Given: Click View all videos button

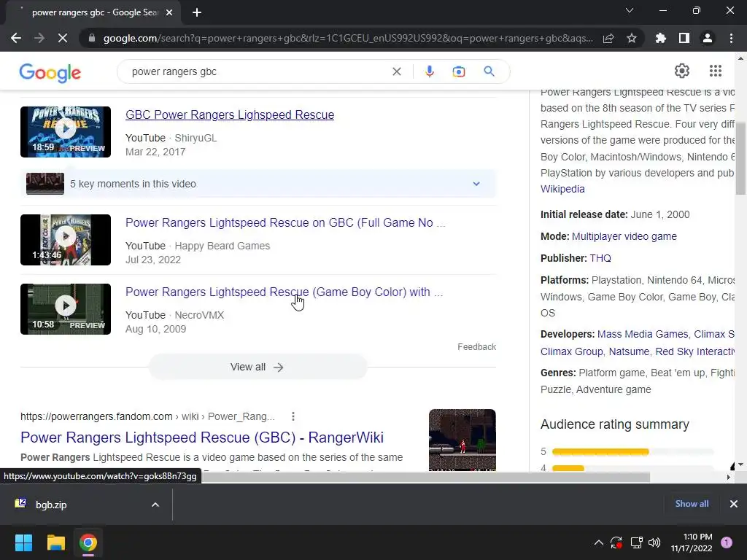Looking at the screenshot, I should pyautogui.click(x=258, y=367).
